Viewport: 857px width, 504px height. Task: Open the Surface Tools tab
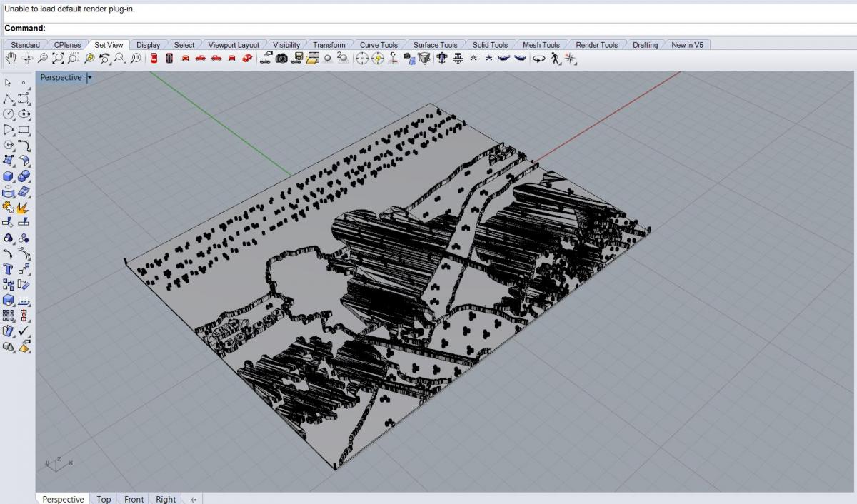coord(436,45)
